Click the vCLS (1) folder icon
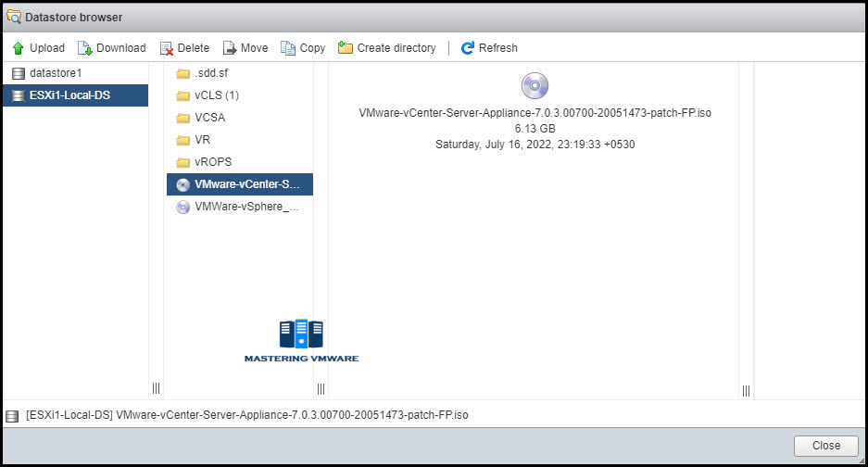868x467 pixels. tap(182, 95)
